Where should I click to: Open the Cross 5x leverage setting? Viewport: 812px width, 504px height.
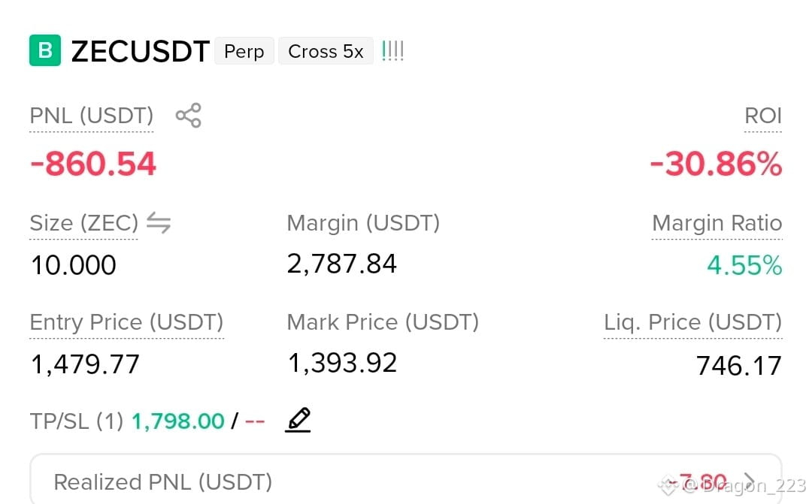326,51
